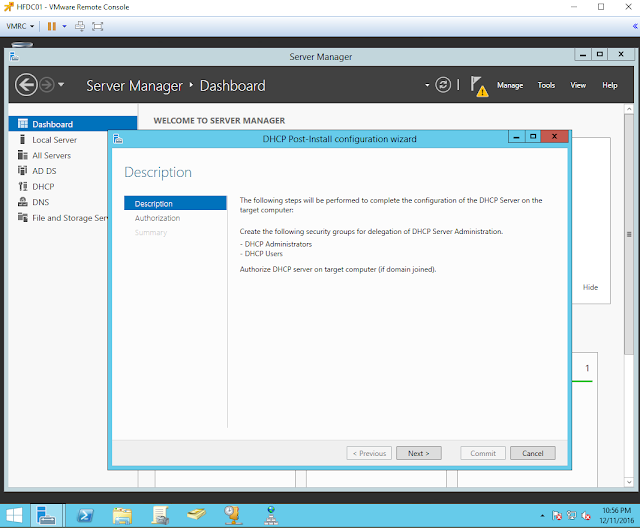Open PowerShell from the taskbar
This screenshot has width=640, height=528.
click(x=85, y=516)
